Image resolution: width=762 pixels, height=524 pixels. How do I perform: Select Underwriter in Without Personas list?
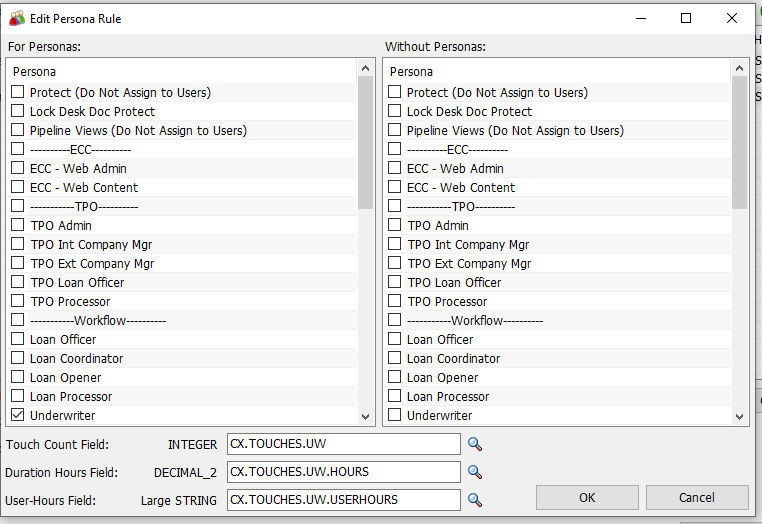point(395,415)
